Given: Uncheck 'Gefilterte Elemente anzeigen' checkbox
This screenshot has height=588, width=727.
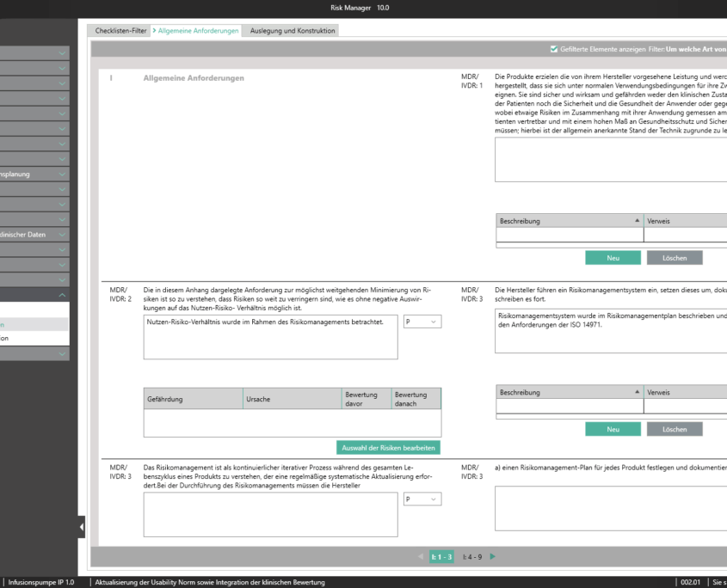Looking at the screenshot, I should coord(554,50).
